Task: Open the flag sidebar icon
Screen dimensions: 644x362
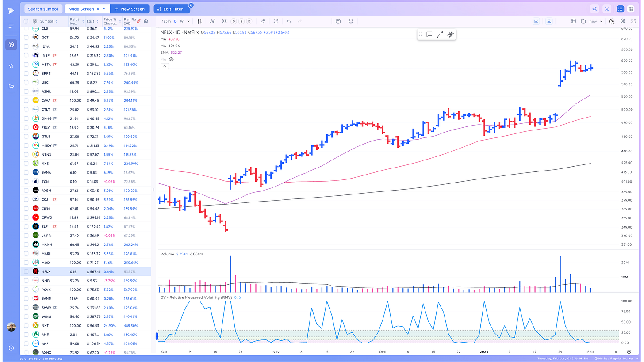Action: point(11,86)
